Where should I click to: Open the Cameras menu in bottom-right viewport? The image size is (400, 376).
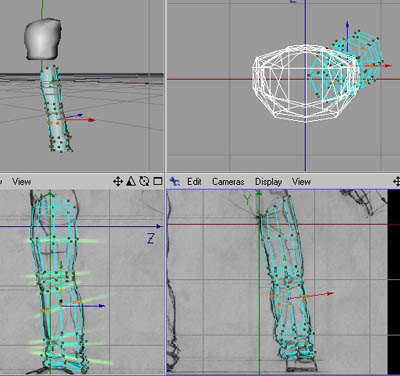pyautogui.click(x=228, y=182)
